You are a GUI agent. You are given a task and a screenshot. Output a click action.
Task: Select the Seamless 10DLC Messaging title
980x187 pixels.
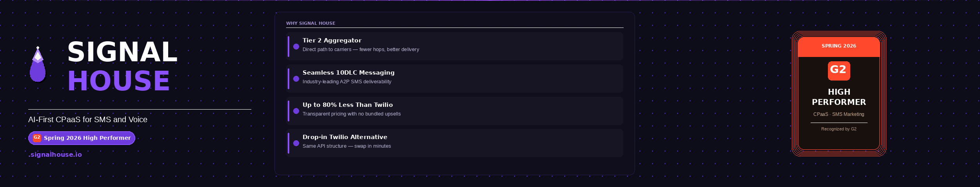tap(348, 73)
